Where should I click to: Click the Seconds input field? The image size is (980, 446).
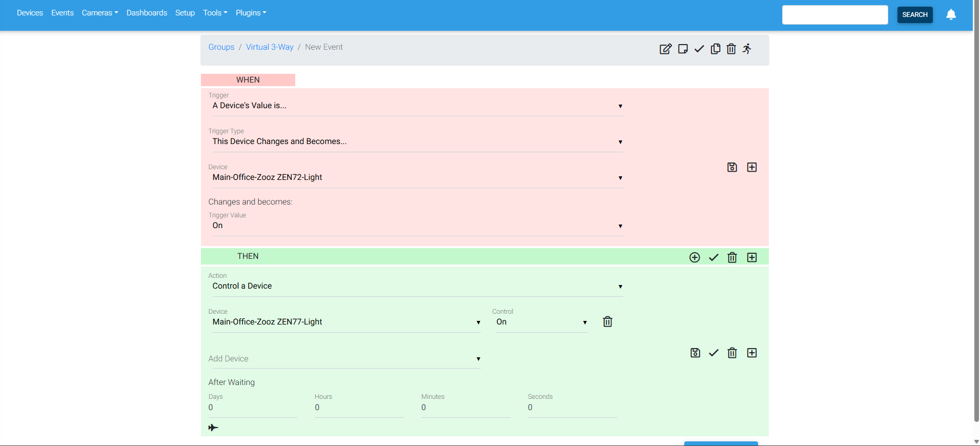point(573,408)
